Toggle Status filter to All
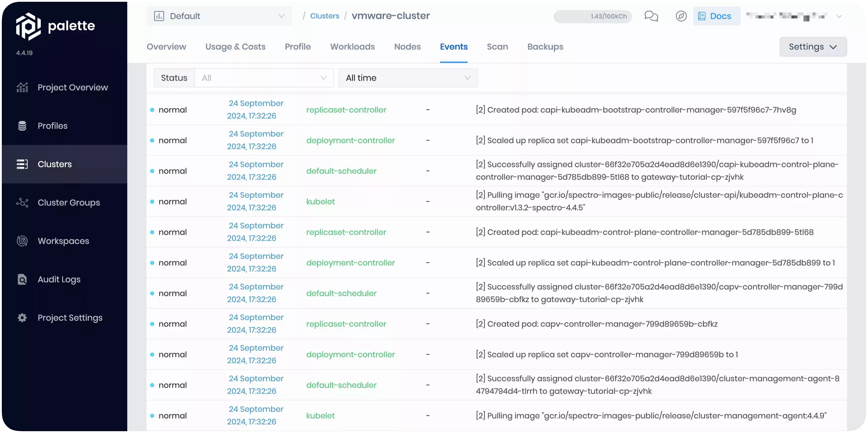The height and width of the screenshot is (433, 868). [x=264, y=77]
